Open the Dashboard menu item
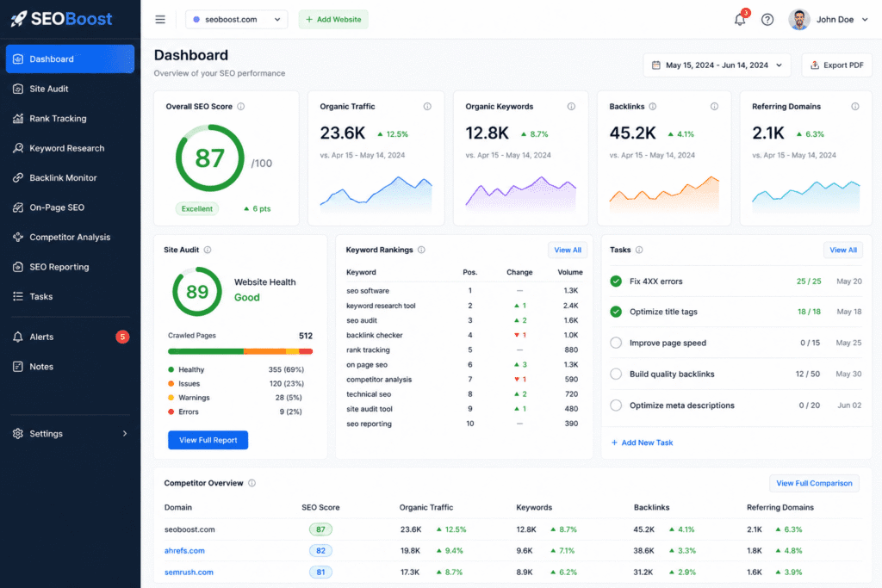The height and width of the screenshot is (588, 882). 71,59
